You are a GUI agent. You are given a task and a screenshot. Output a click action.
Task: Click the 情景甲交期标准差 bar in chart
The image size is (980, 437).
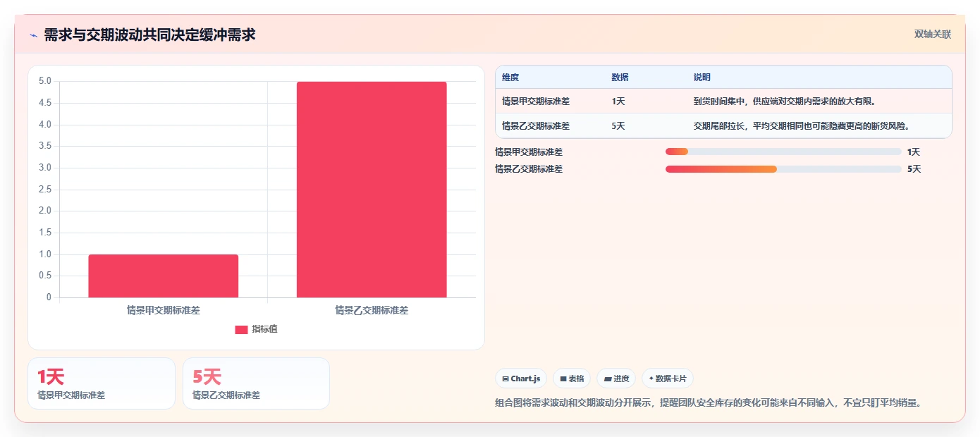[x=164, y=276]
